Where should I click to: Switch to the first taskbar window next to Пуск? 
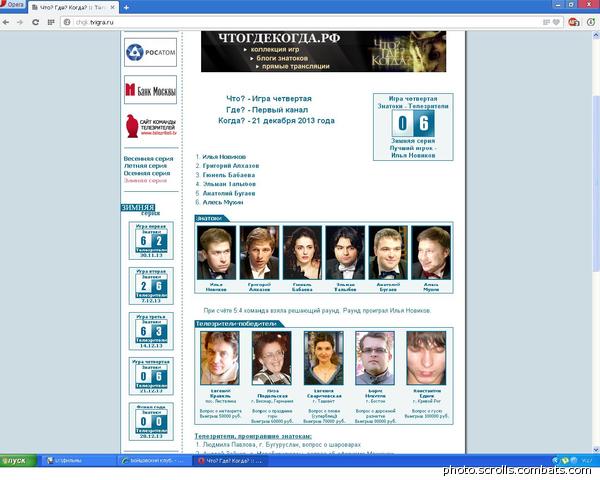click(x=78, y=460)
